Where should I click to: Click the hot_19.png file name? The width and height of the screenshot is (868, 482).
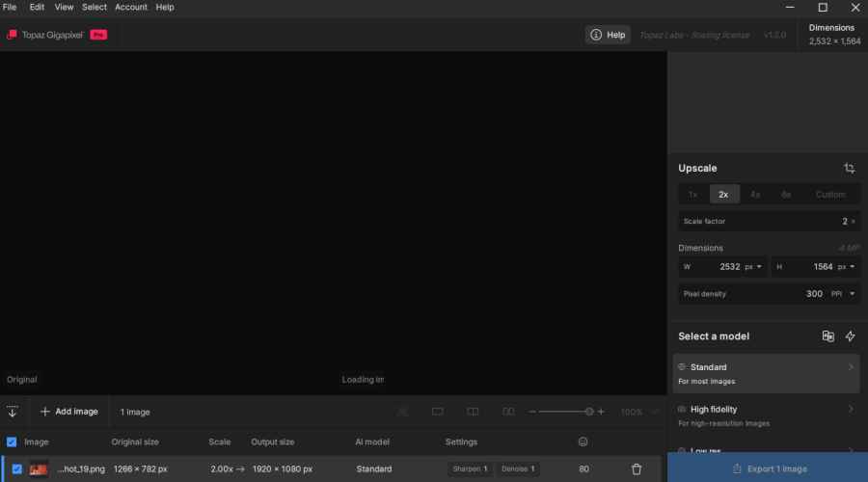(81, 469)
